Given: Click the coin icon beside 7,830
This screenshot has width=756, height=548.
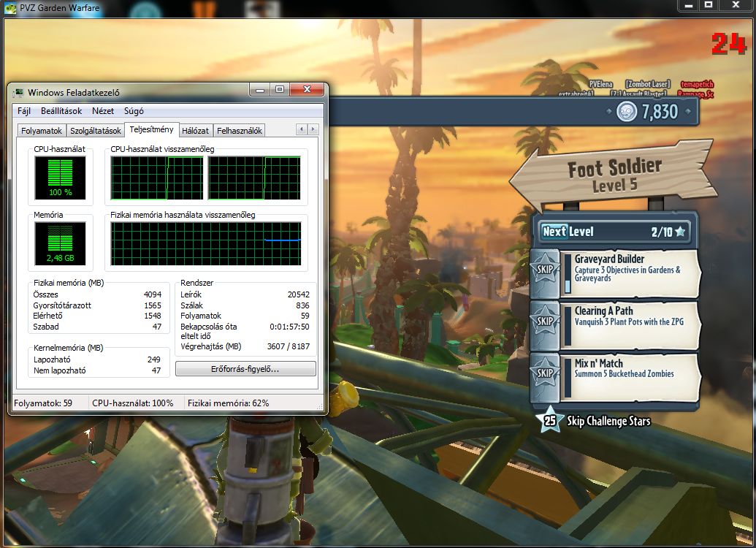Looking at the screenshot, I should [x=627, y=112].
